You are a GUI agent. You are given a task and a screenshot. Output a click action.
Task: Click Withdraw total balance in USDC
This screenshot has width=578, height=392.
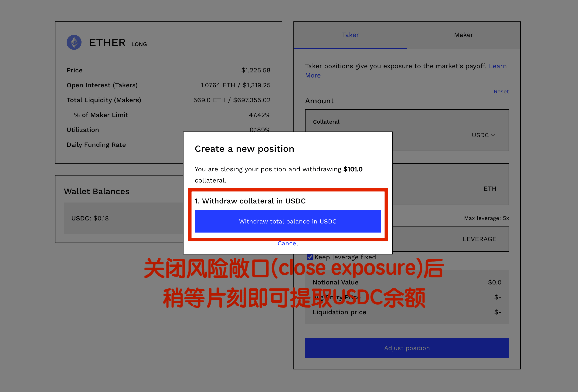(288, 221)
